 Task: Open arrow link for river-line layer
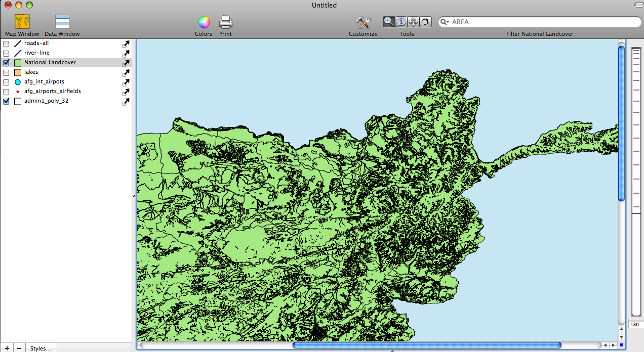point(126,53)
